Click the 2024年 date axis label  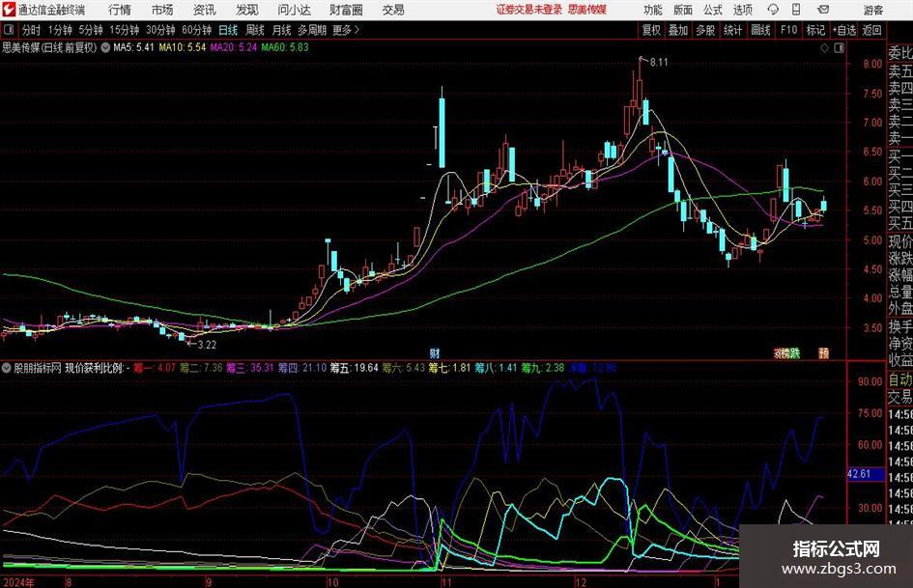point(17,582)
